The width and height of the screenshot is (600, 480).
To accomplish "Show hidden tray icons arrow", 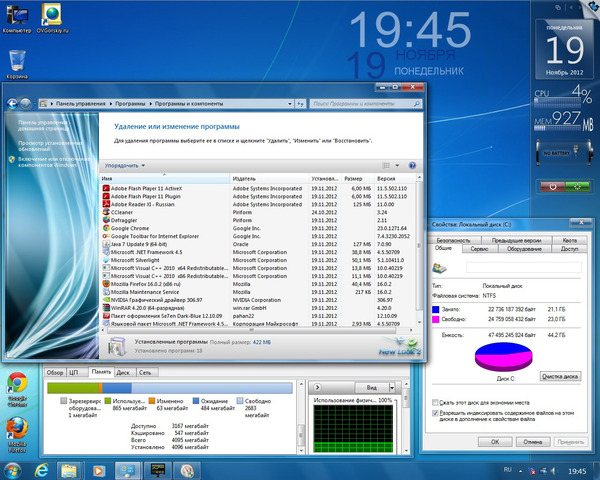I will (x=520, y=471).
